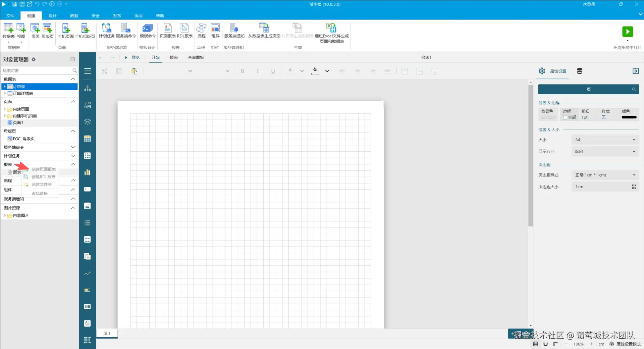Toggle 属性设置模式 in the status bar

tap(625, 344)
